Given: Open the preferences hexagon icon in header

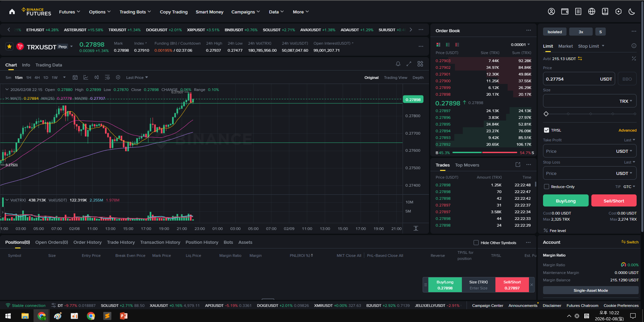Looking at the screenshot, I should 618,11.
